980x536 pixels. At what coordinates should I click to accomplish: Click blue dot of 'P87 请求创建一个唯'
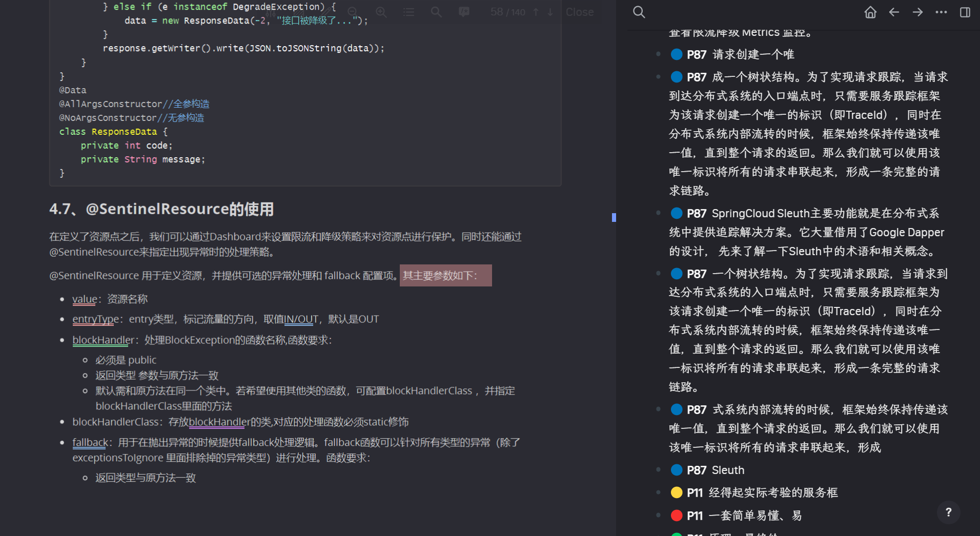pos(677,54)
